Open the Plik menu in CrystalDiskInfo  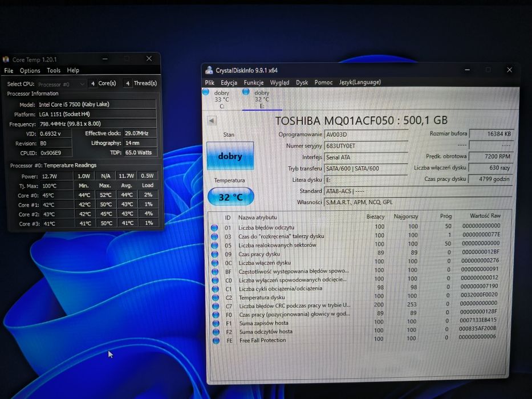pyautogui.click(x=209, y=83)
